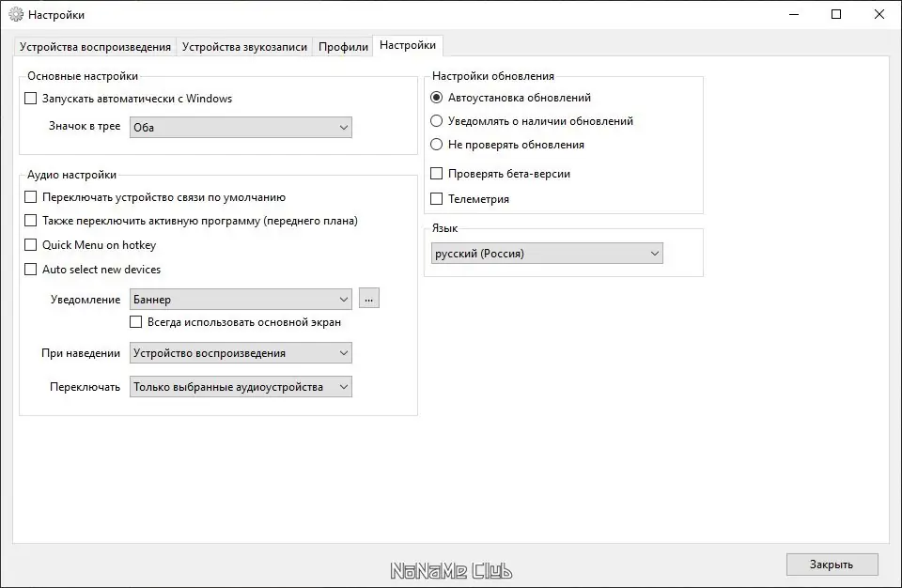
Task: Toggle Переключать устройство связи по умолчанию
Action: (30, 197)
